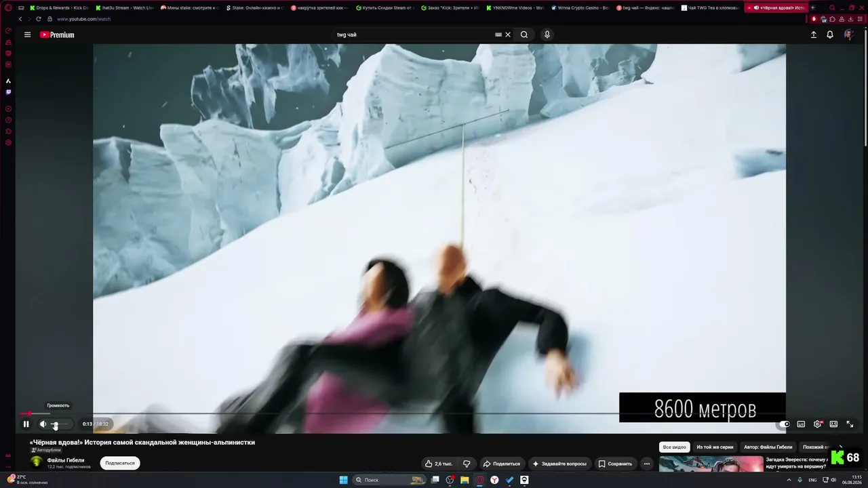Image resolution: width=868 pixels, height=488 pixels.
Task: Switch to theater mode
Action: pos(833,424)
